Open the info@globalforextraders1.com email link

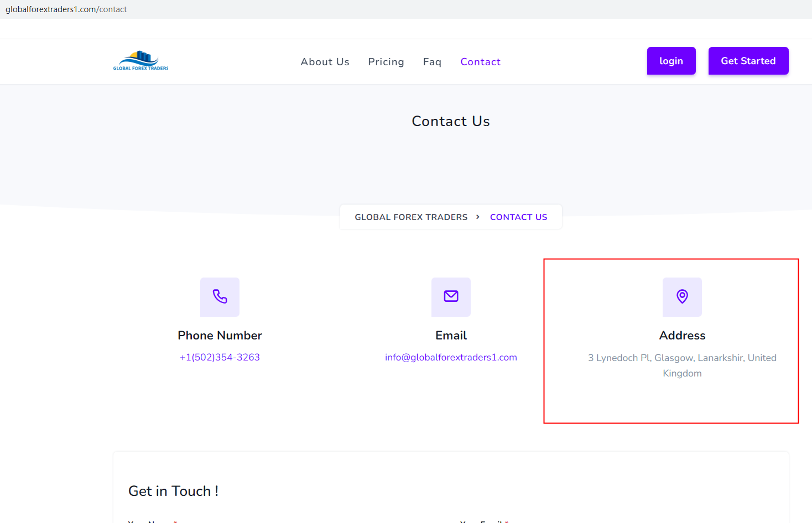point(451,357)
